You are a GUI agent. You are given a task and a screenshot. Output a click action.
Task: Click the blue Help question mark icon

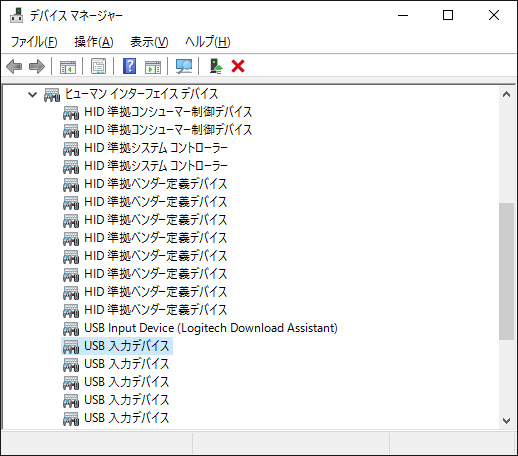(129, 66)
